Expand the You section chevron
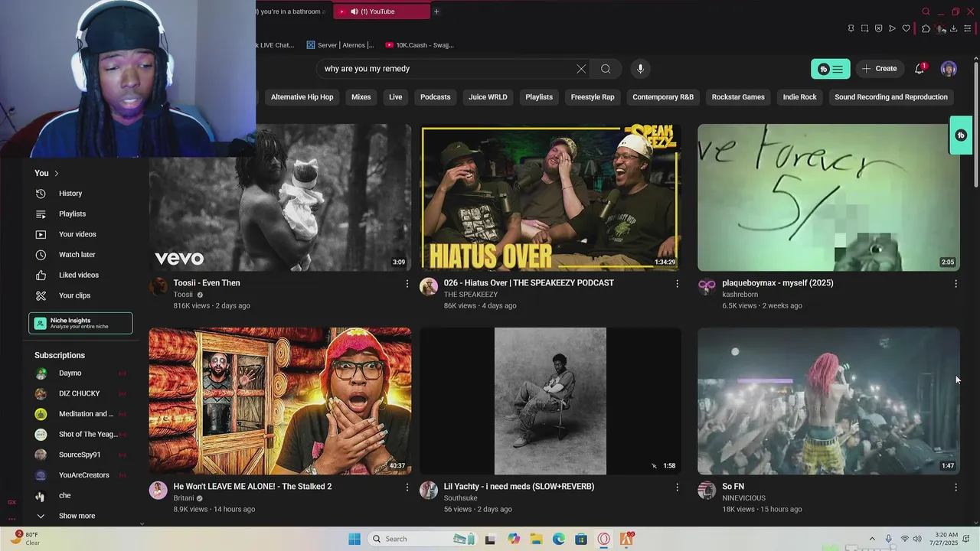980x551 pixels. [x=56, y=174]
